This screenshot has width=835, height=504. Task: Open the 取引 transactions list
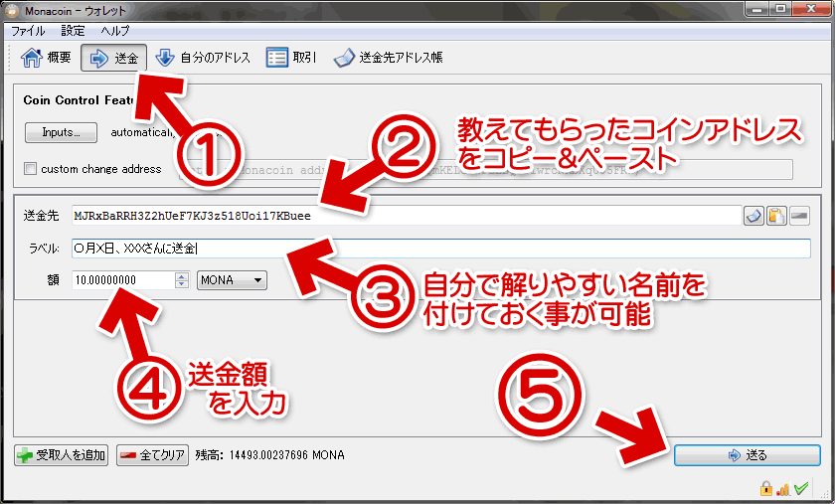[x=291, y=58]
